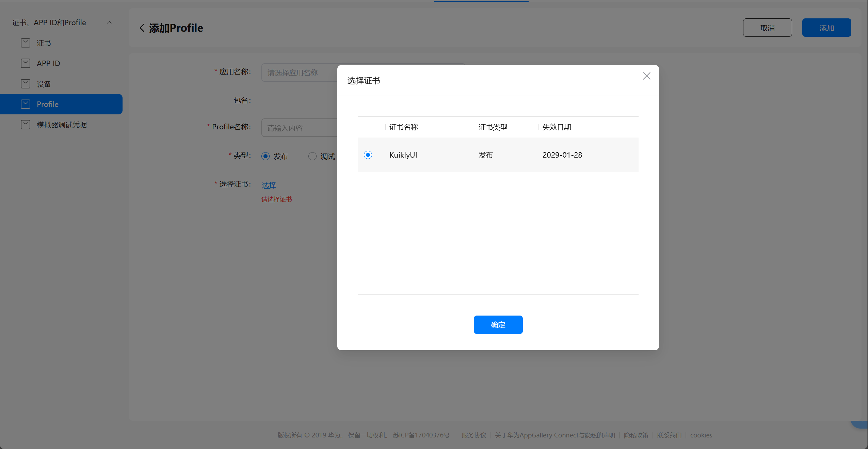
Task: Open the 模拟器调试凭据 menu item
Action: (x=62, y=125)
